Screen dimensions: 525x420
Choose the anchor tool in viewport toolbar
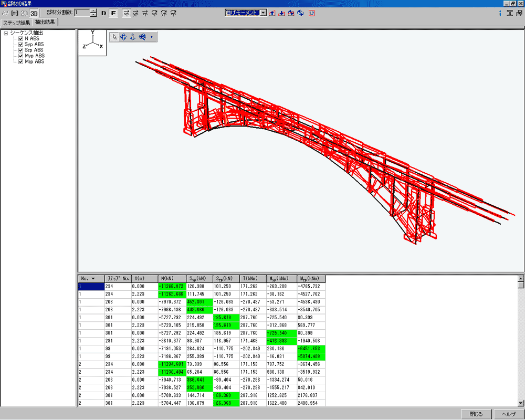(x=133, y=37)
